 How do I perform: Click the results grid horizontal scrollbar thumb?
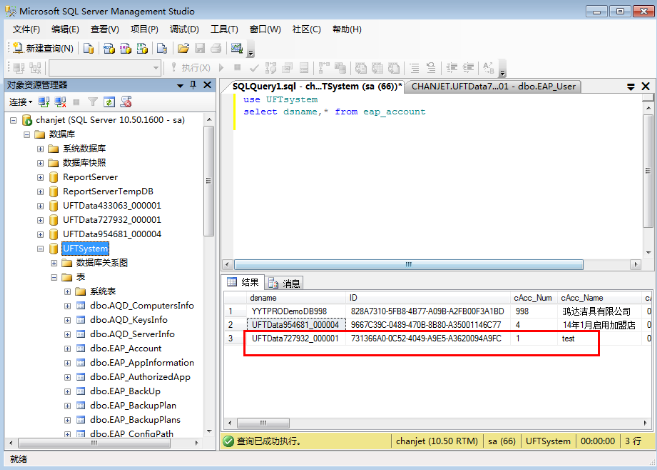[264, 423]
